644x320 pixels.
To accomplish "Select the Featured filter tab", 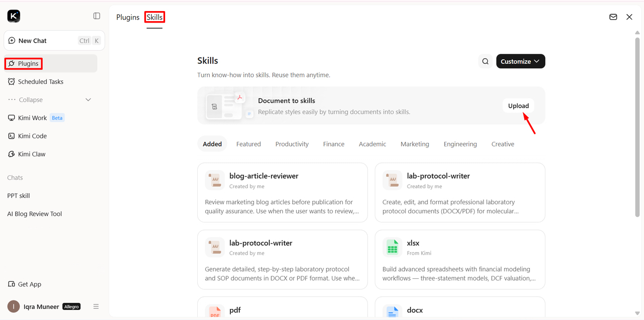I will click(249, 144).
